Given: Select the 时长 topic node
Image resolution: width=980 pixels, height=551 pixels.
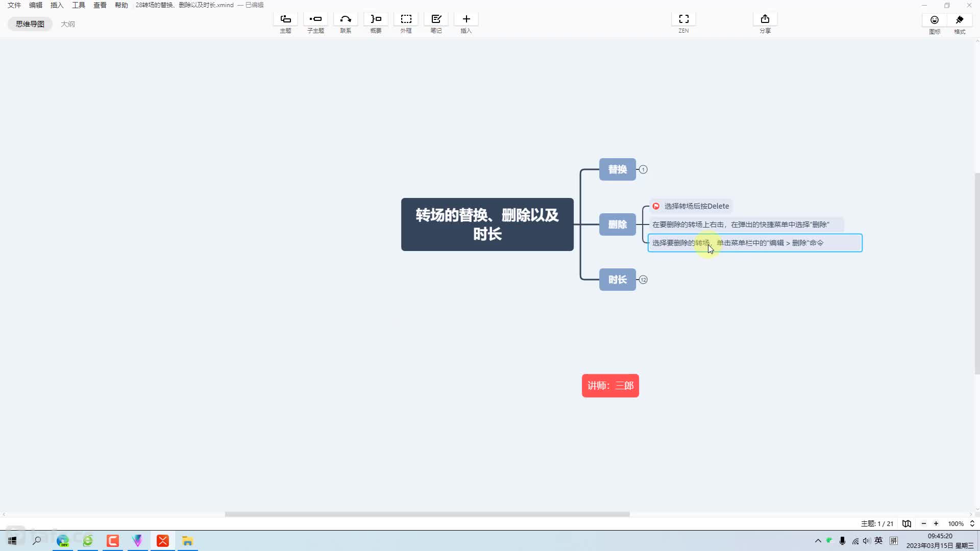Looking at the screenshot, I should coord(618,280).
